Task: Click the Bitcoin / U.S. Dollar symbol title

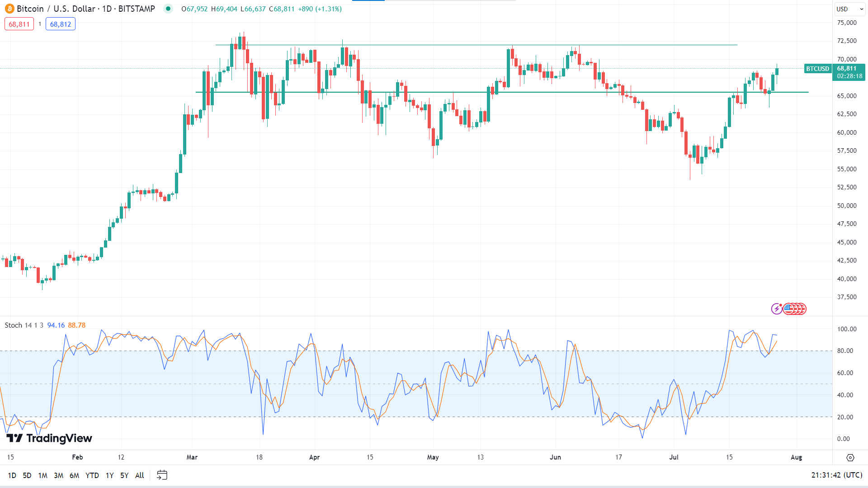Action: tap(86, 9)
